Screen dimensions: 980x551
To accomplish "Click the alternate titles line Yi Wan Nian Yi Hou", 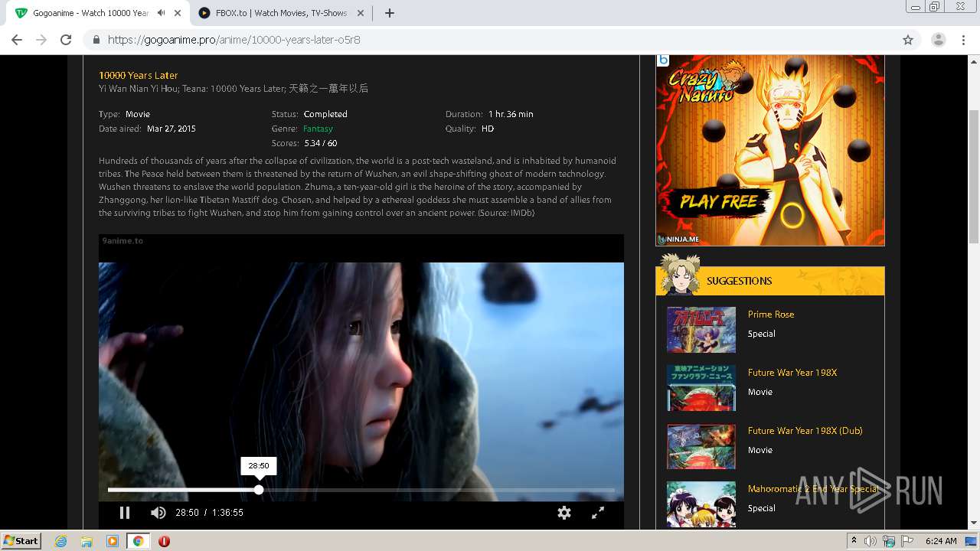I will (x=234, y=89).
